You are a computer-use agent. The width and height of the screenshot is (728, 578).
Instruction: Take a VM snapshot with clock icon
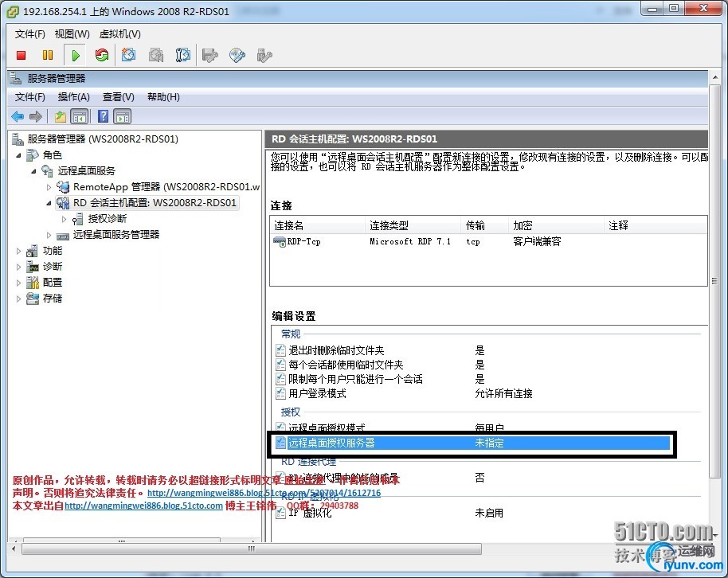128,55
